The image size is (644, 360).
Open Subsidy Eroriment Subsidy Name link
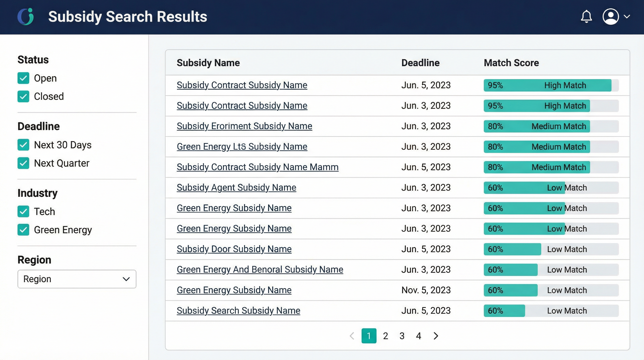(244, 126)
